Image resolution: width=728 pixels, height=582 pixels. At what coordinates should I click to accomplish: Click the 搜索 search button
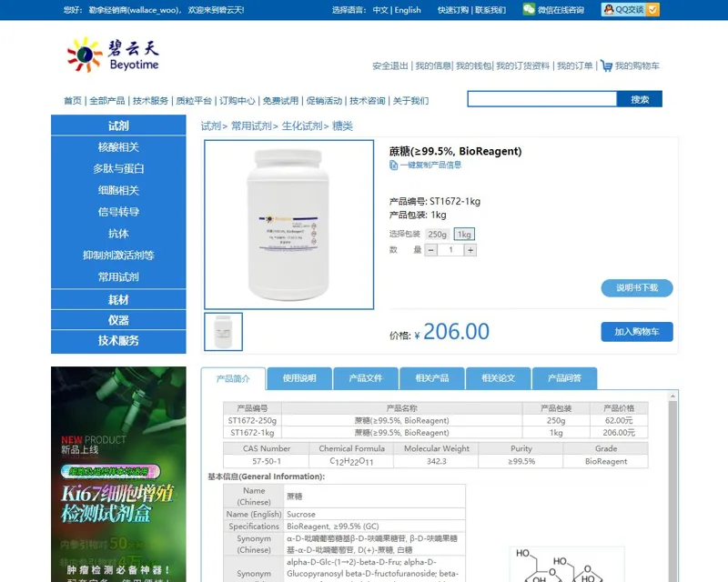[x=640, y=99]
